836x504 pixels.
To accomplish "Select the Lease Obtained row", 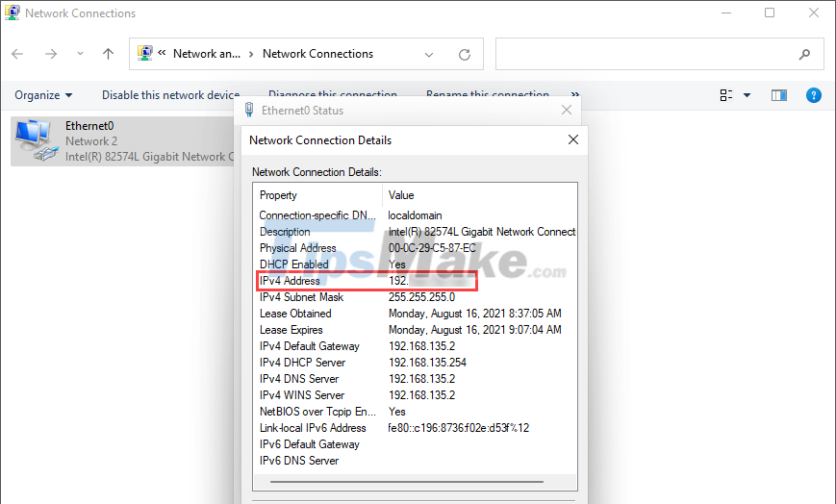I will click(x=415, y=314).
